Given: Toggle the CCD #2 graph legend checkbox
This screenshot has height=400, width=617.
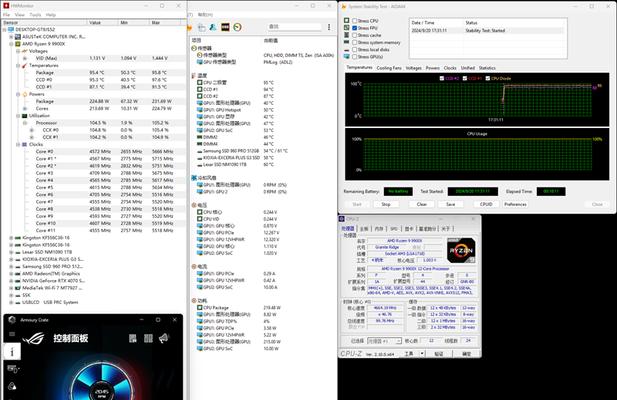Looking at the screenshot, I should point(442,78).
